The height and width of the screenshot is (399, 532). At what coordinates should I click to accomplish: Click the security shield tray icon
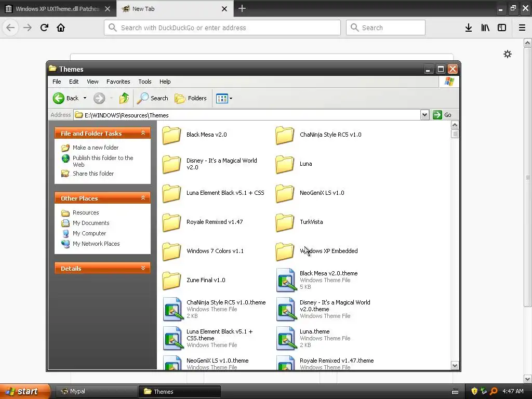[474, 391]
